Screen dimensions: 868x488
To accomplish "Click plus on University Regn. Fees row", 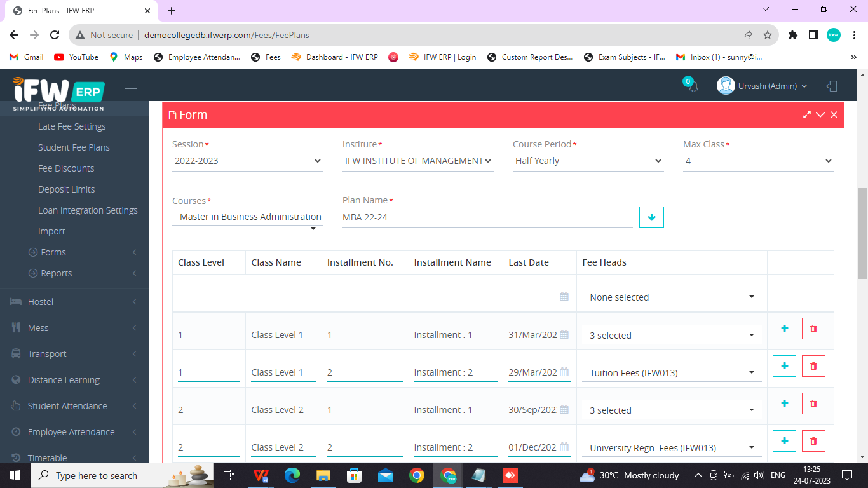I will click(x=784, y=441).
